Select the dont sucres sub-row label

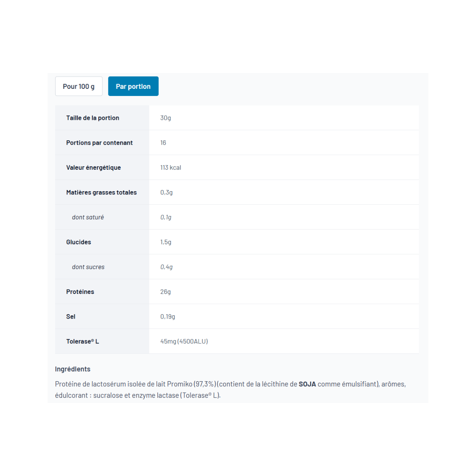(88, 267)
